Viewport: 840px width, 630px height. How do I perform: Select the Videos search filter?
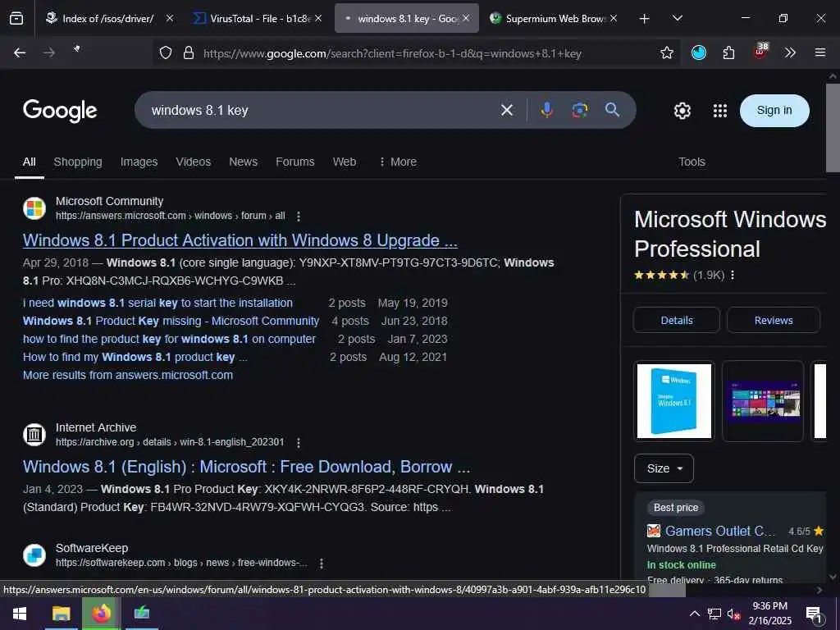194,162
